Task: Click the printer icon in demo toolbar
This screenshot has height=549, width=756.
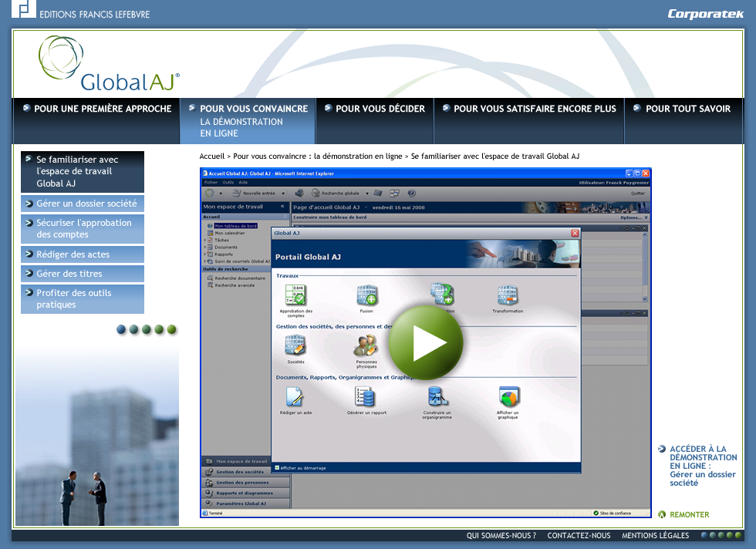Action: point(299,194)
